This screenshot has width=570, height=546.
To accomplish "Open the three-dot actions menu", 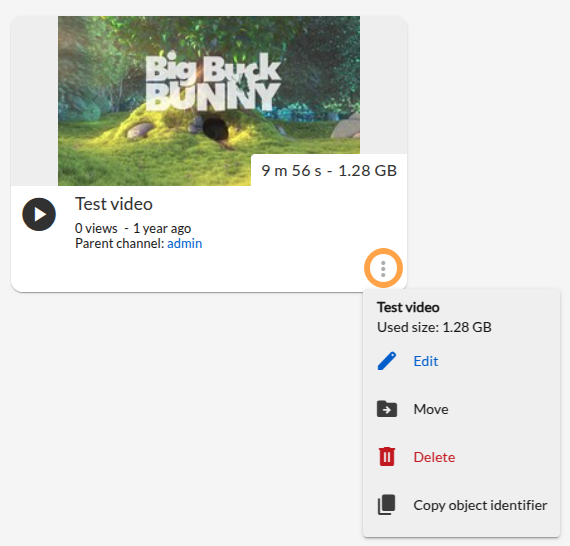I will (383, 269).
